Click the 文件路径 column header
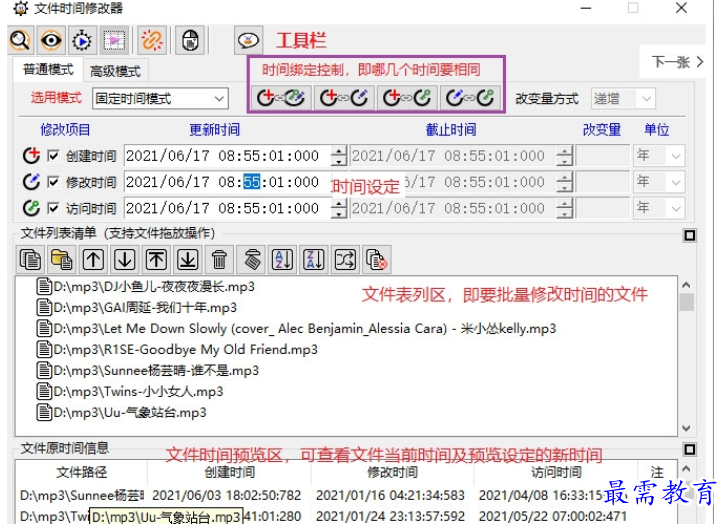The image size is (725, 524). (81, 472)
